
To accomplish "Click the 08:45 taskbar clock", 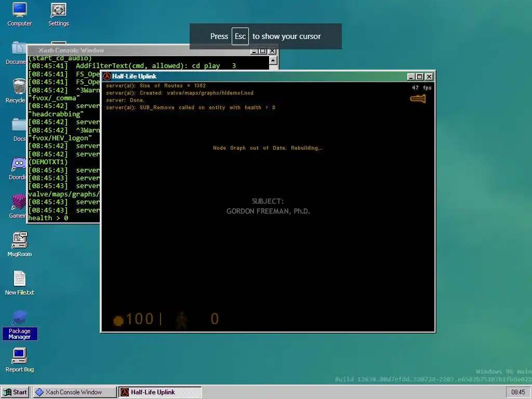I will pyautogui.click(x=518, y=392).
